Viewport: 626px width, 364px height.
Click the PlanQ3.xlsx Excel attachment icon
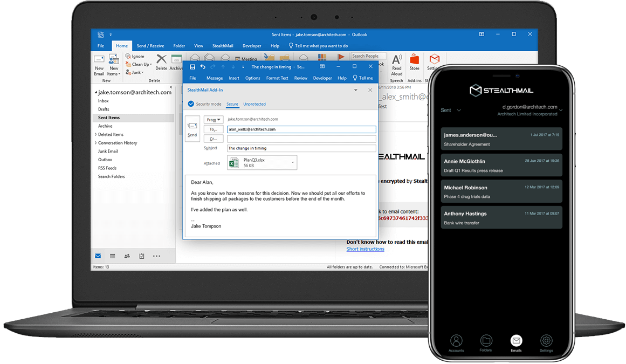coord(234,162)
